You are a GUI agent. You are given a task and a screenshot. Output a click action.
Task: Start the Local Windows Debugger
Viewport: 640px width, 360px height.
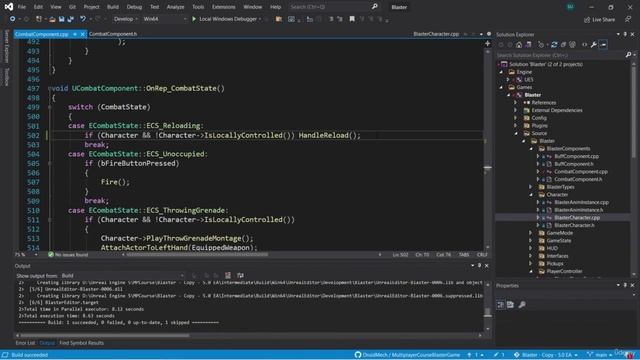click(x=226, y=19)
